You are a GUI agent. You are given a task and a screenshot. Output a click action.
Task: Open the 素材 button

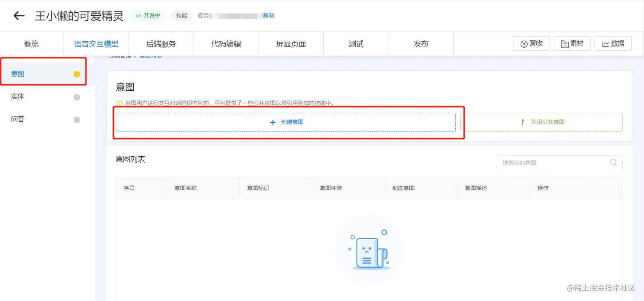(572, 43)
